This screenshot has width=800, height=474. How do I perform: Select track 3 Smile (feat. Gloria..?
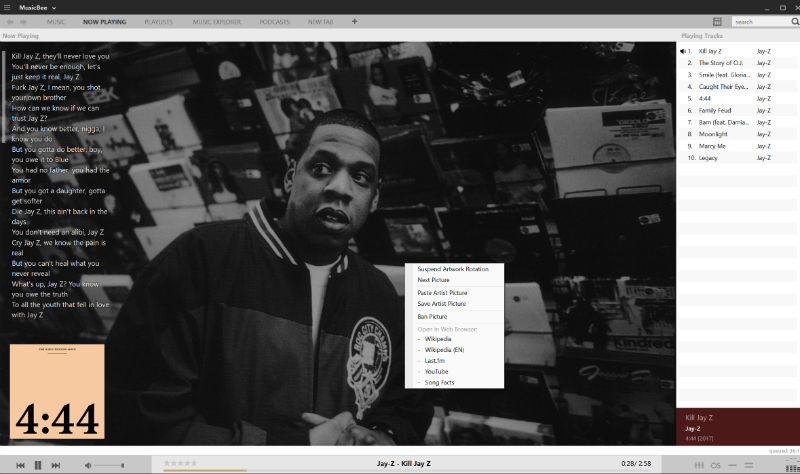pyautogui.click(x=737, y=74)
